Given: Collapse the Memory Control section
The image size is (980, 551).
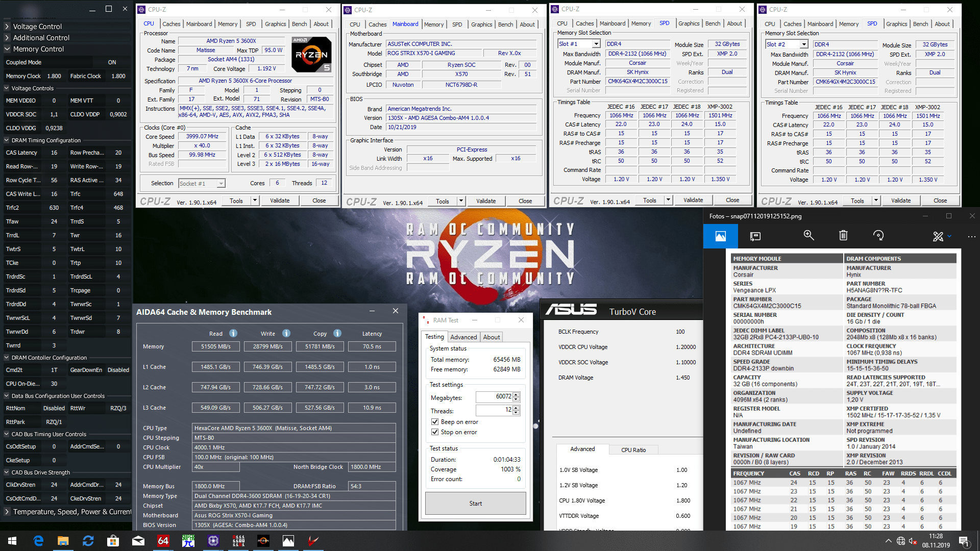Looking at the screenshot, I should pos(7,49).
